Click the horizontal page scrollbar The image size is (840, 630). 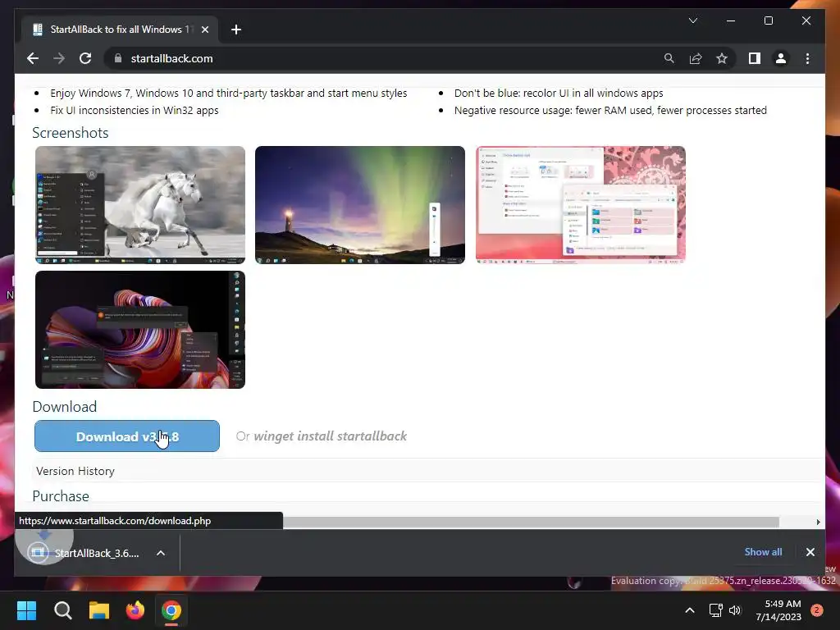(531, 522)
